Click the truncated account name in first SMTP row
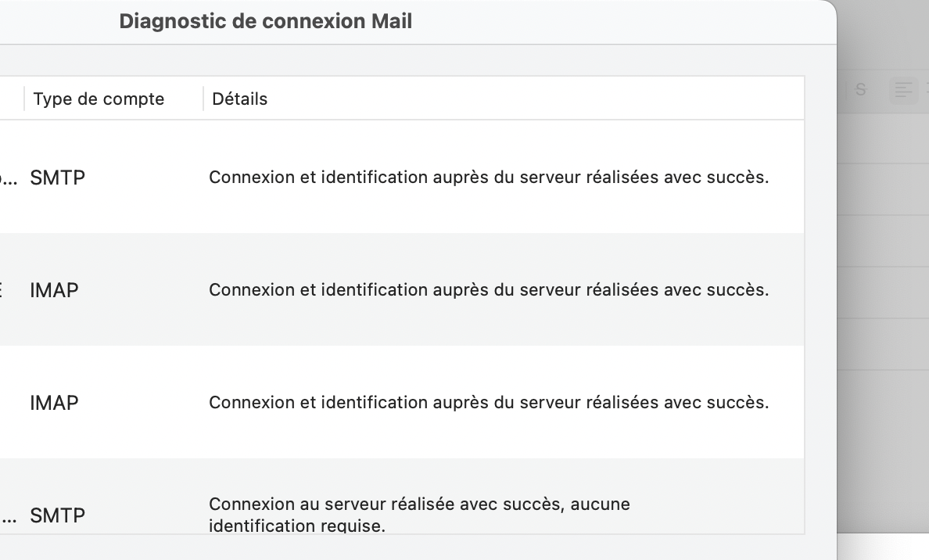929x560 pixels. coord(8,178)
